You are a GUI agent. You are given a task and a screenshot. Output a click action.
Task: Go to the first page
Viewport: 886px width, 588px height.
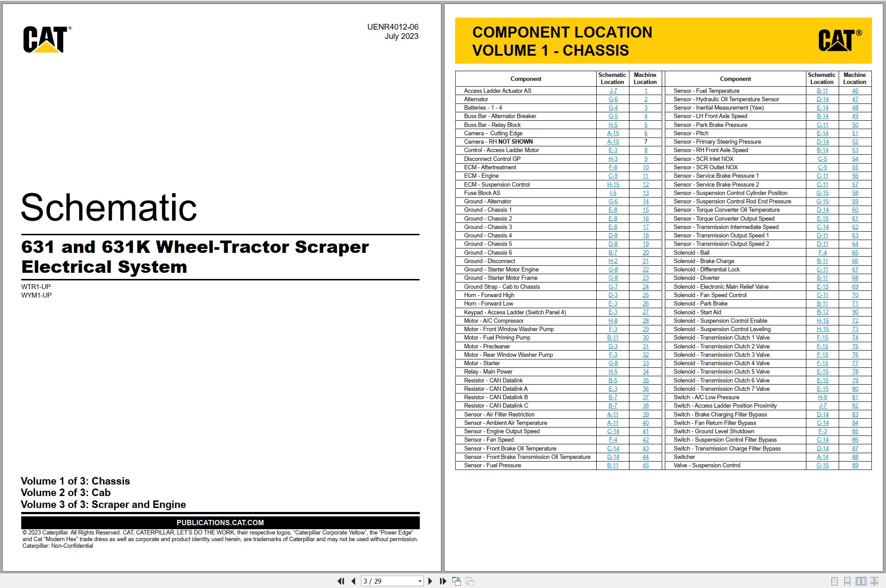(x=341, y=581)
